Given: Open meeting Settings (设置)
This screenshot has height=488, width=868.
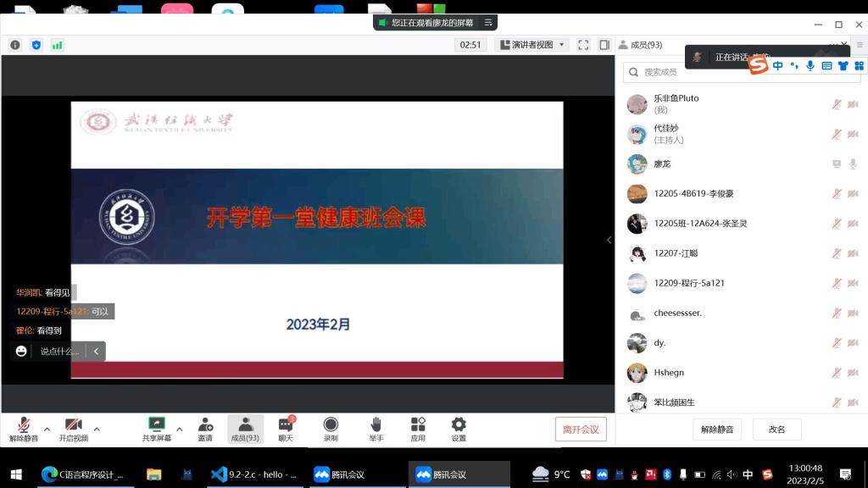Looking at the screenshot, I should click(459, 429).
